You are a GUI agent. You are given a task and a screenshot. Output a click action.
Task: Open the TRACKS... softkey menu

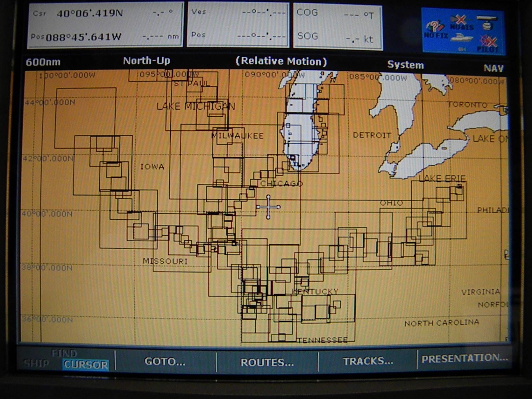[368, 361]
